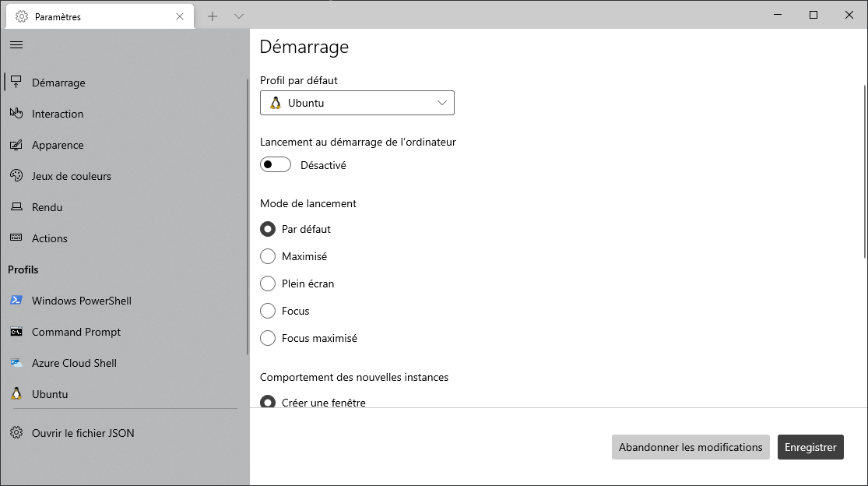
Task: Click the Mode de lancement label
Action: coord(308,203)
